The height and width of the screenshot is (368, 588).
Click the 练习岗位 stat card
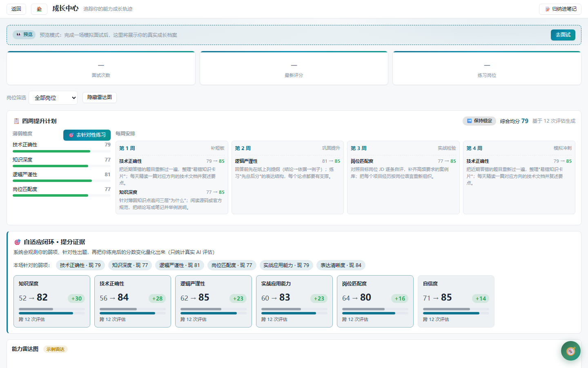click(487, 68)
